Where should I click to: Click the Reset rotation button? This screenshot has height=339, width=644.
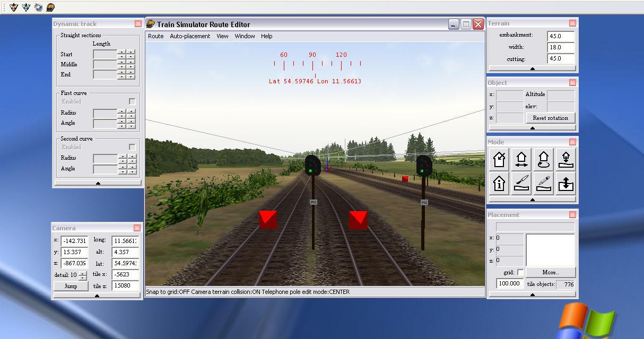[x=551, y=118]
